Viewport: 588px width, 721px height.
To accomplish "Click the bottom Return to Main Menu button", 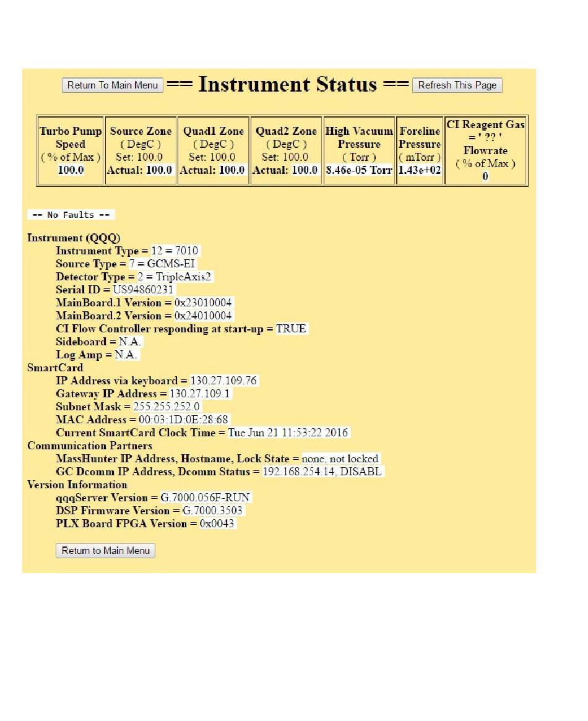I will [x=105, y=551].
